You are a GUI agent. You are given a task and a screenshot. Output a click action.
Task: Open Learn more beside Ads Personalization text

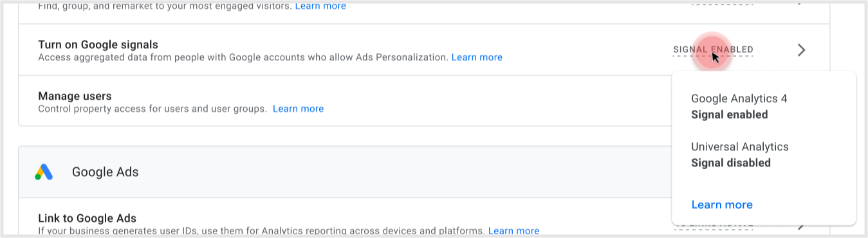(x=477, y=57)
